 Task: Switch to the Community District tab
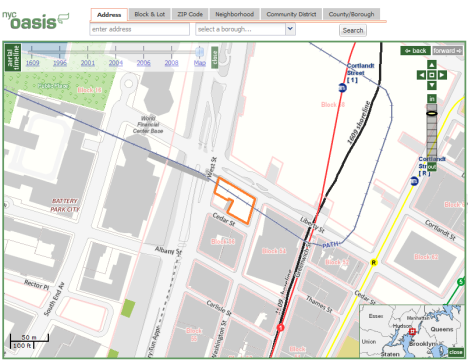[291, 14]
